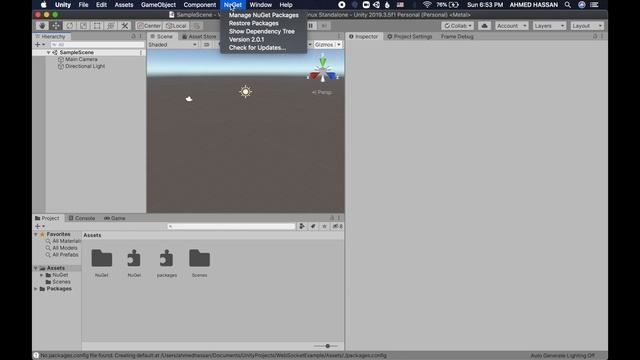Switch to the Game tab
This screenshot has width=640, height=360.
[x=115, y=218]
